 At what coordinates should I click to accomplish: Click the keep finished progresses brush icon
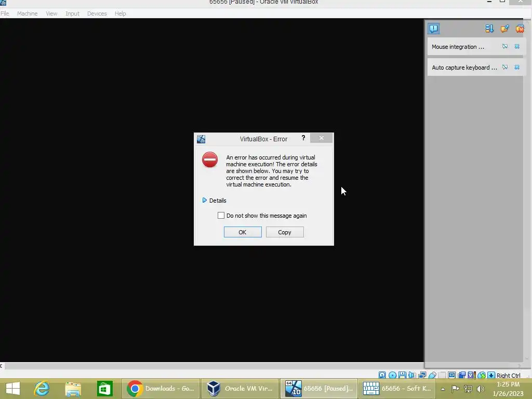tap(504, 29)
